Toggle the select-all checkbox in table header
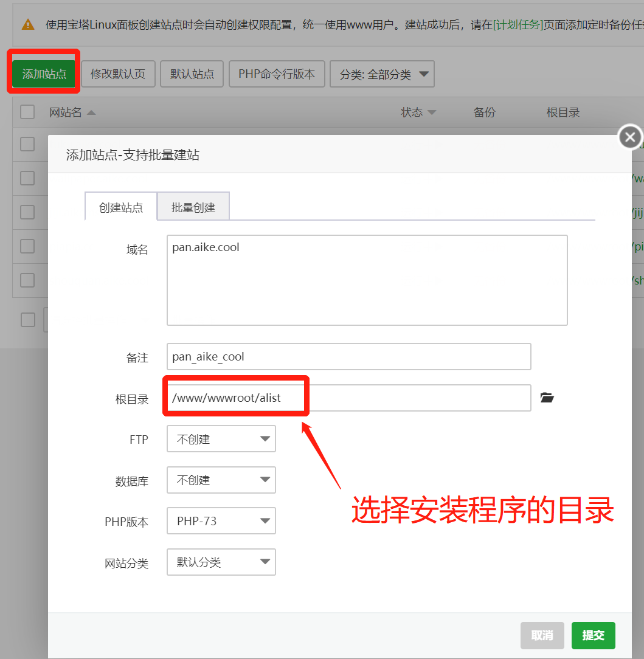644x659 pixels. coord(27,112)
